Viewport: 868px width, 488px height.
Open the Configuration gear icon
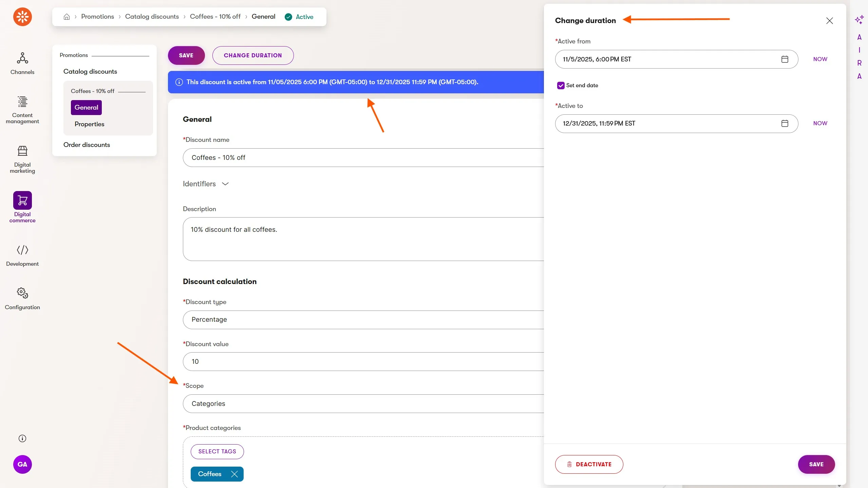click(x=22, y=293)
